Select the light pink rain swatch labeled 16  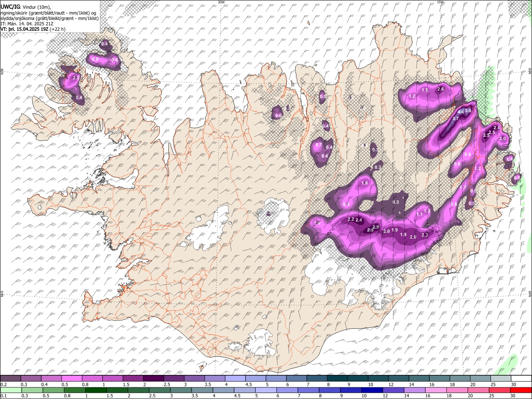click(435, 390)
